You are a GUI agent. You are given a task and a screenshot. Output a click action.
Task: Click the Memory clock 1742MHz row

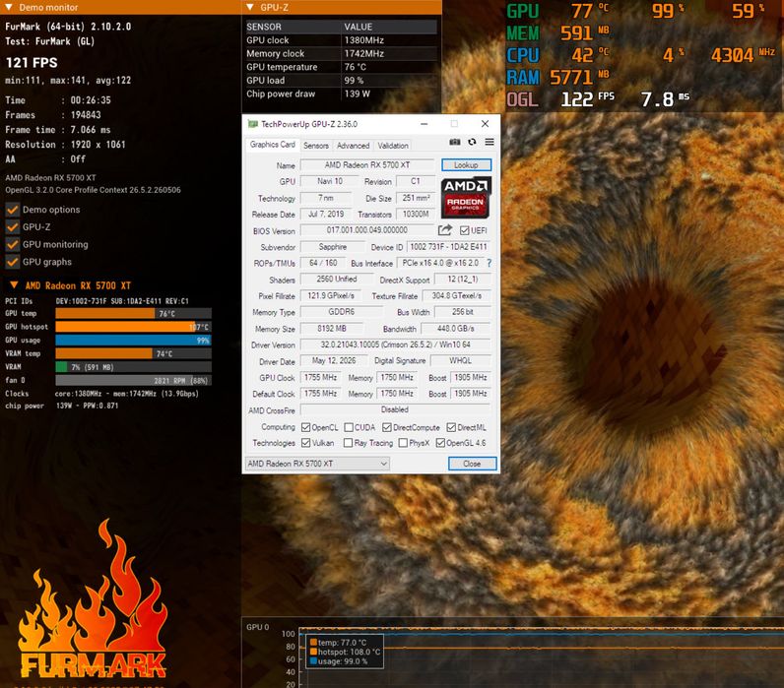point(341,53)
